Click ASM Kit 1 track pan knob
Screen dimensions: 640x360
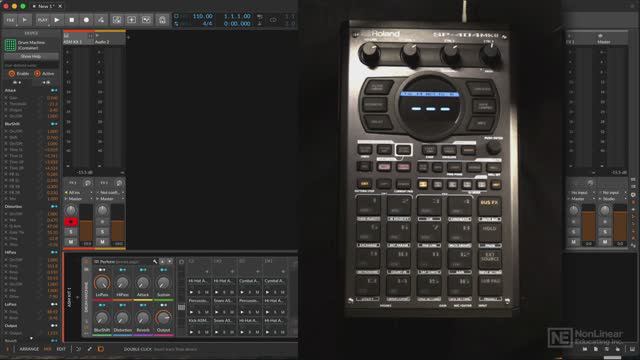71,210
